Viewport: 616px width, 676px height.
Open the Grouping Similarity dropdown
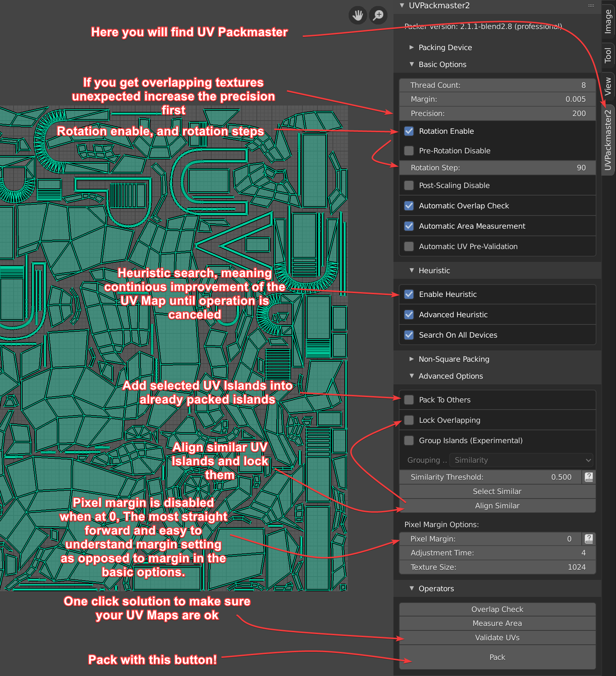pyautogui.click(x=521, y=460)
